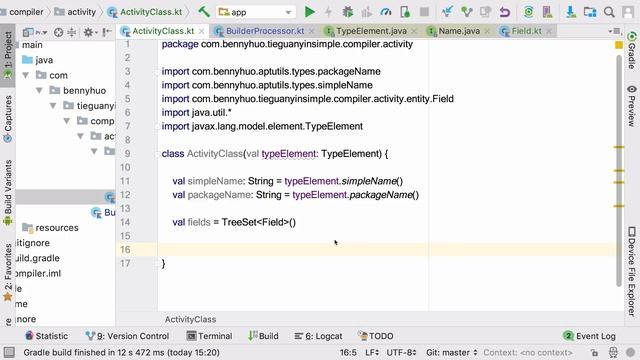The image size is (640, 360).
Task: Open the Project view mode dropdown
Action: (35, 32)
